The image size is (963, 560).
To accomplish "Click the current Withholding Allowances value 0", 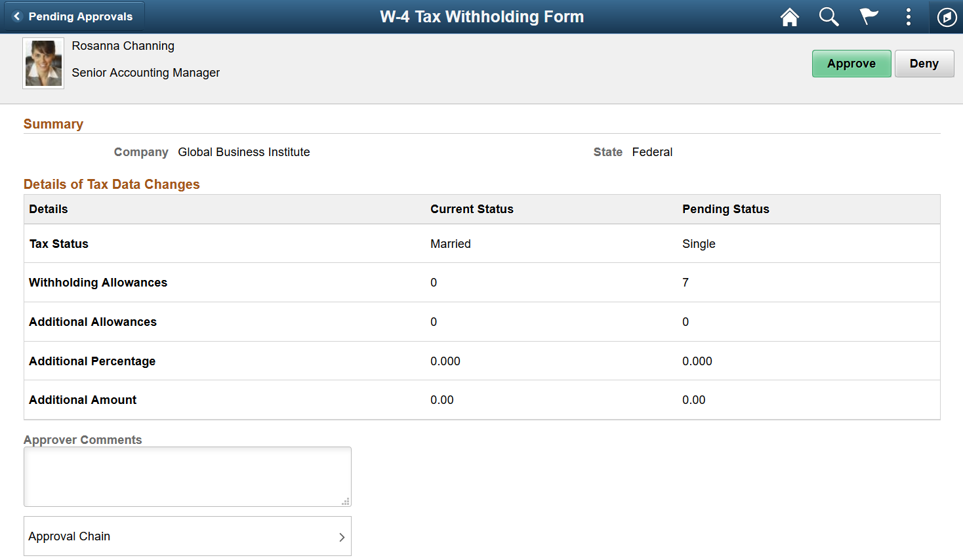I will point(434,283).
